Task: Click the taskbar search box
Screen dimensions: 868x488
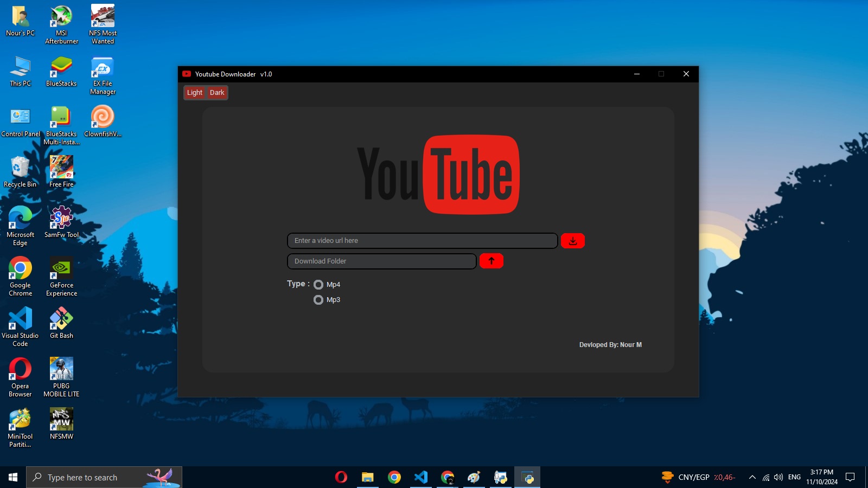Action: point(104,477)
